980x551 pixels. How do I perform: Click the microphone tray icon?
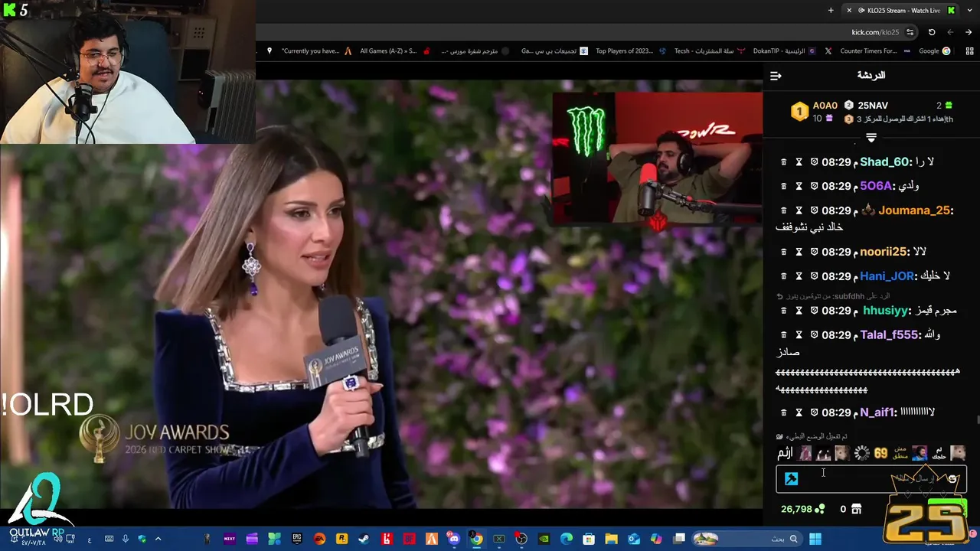point(125,539)
